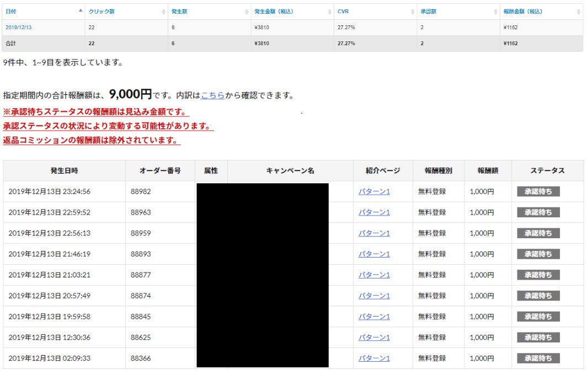Click the 報酬額 column header
Image resolution: width=588 pixels, height=375 pixels.
click(x=488, y=170)
